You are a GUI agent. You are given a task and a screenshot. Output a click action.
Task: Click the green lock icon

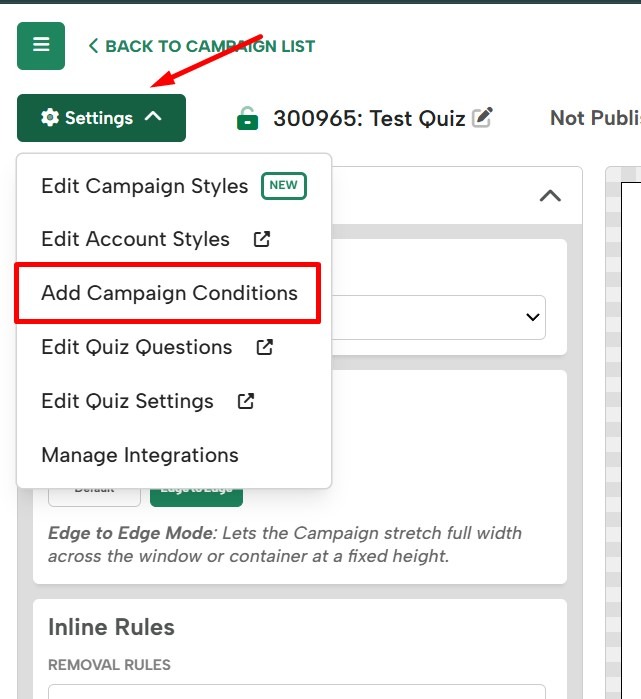click(x=247, y=119)
